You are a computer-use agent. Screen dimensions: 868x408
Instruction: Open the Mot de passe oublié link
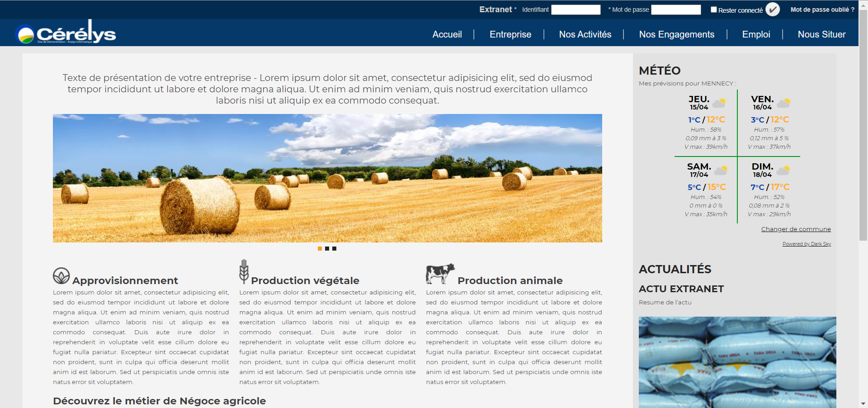(822, 9)
